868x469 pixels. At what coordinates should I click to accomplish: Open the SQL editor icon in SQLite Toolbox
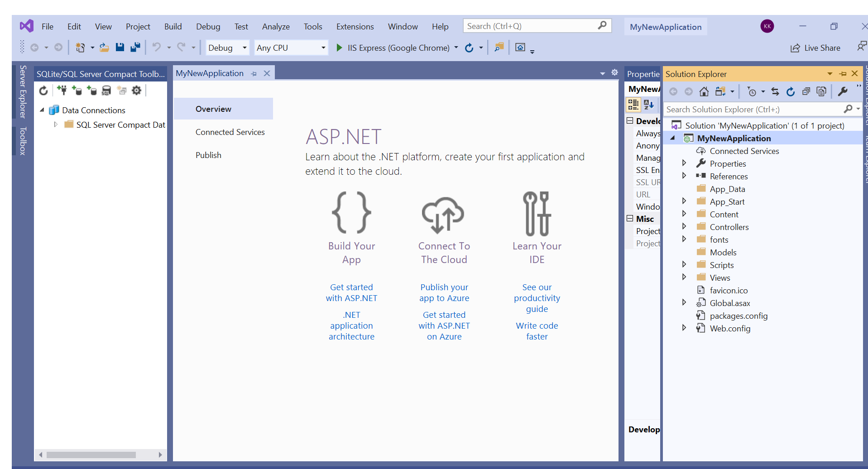pos(106,91)
